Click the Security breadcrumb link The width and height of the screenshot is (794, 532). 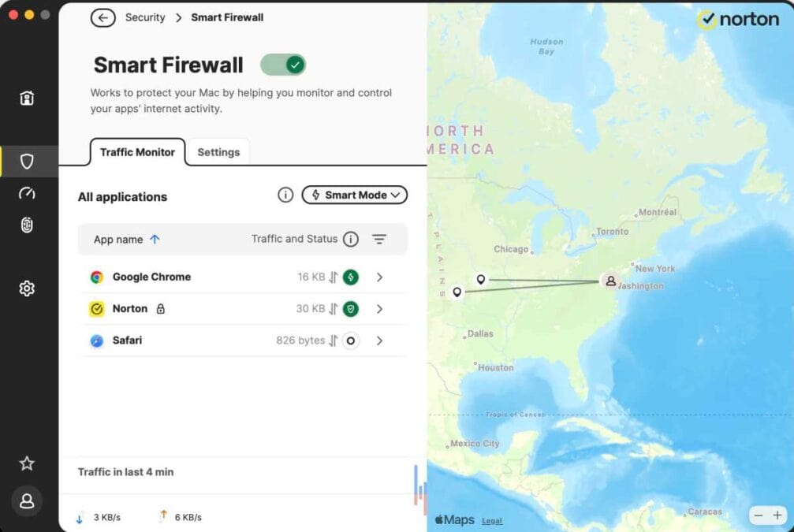[145, 17]
